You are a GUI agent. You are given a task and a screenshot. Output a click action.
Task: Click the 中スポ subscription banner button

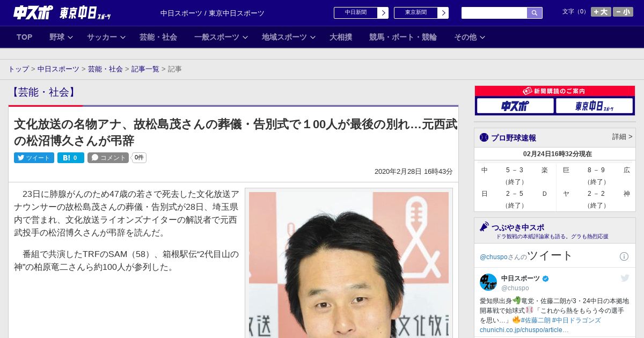[515, 106]
